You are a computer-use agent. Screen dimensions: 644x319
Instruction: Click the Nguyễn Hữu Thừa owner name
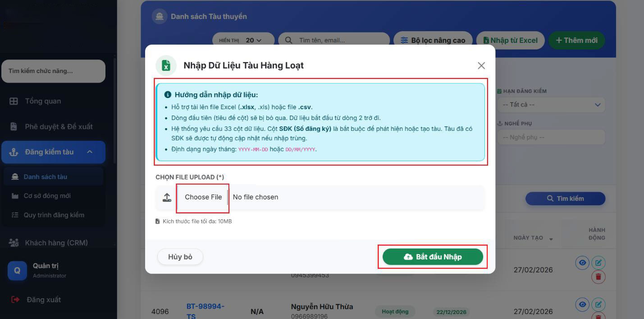pyautogui.click(x=322, y=307)
